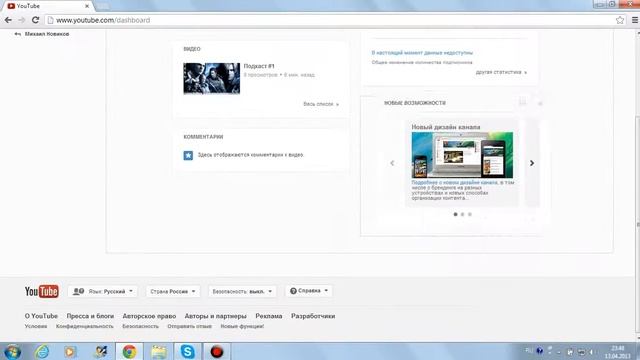
Task: Open Skype from the taskbar
Action: [x=188, y=351]
